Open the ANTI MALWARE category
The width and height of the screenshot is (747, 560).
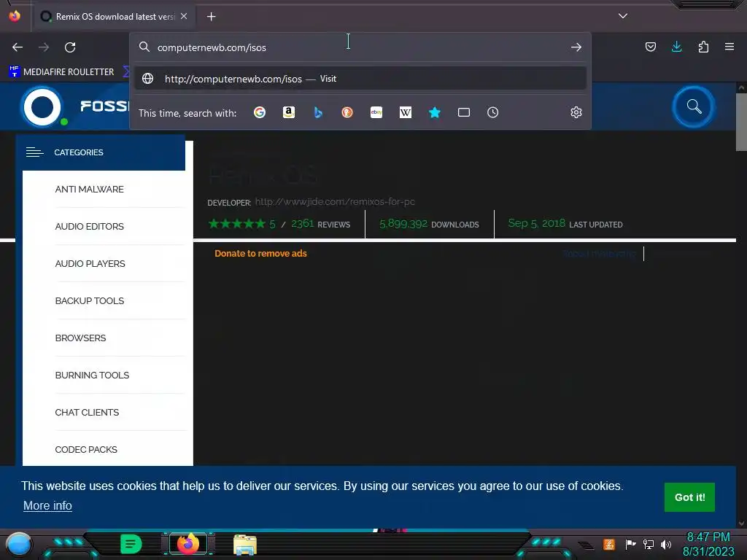click(x=89, y=189)
